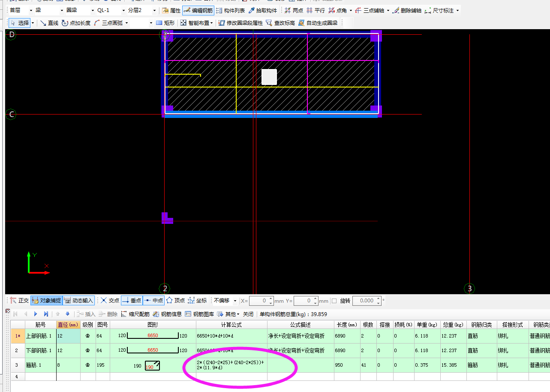Select the 矩形 rectangle drawing tool

tap(165, 23)
